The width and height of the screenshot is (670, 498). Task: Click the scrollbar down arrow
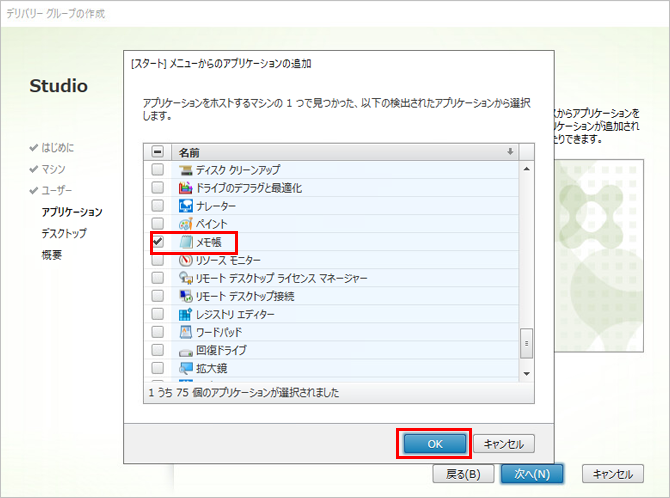tap(526, 373)
